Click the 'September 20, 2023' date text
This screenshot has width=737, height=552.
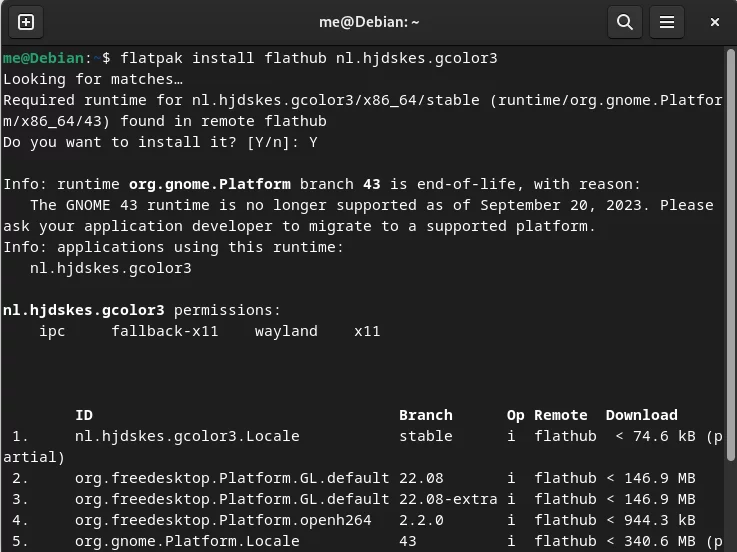(561, 205)
